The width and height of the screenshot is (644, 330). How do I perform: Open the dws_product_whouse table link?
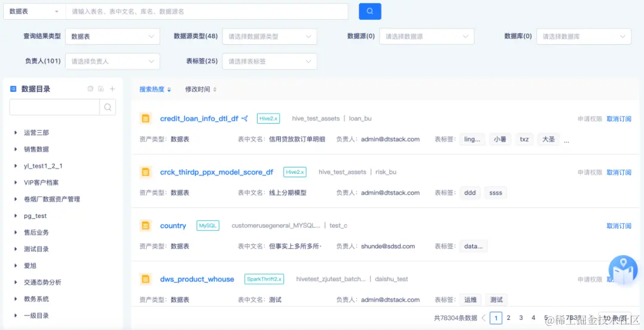pos(197,279)
